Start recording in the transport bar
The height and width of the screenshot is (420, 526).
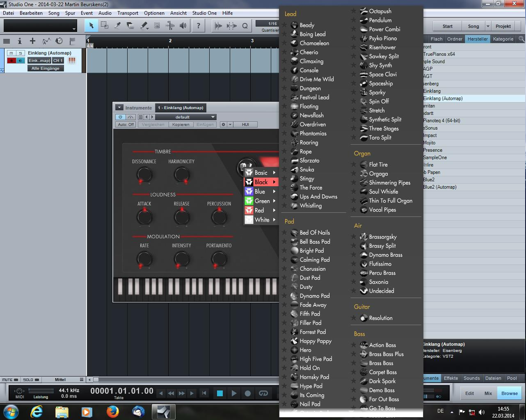248,393
